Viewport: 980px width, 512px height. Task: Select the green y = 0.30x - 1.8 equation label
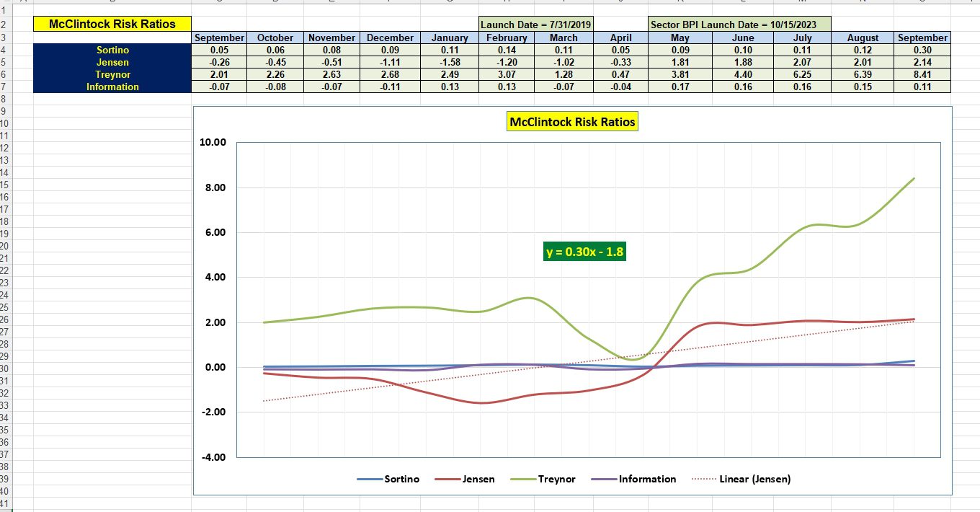(584, 252)
